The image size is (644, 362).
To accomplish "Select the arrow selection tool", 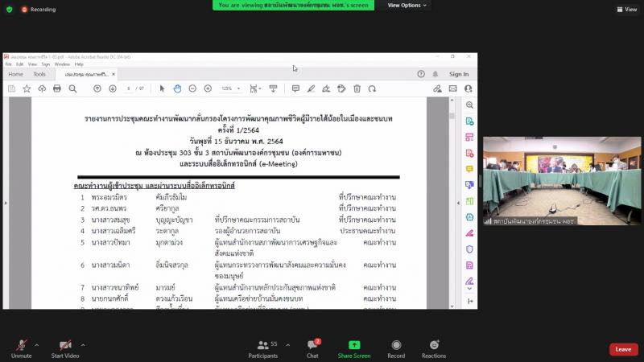I will coord(162,88).
